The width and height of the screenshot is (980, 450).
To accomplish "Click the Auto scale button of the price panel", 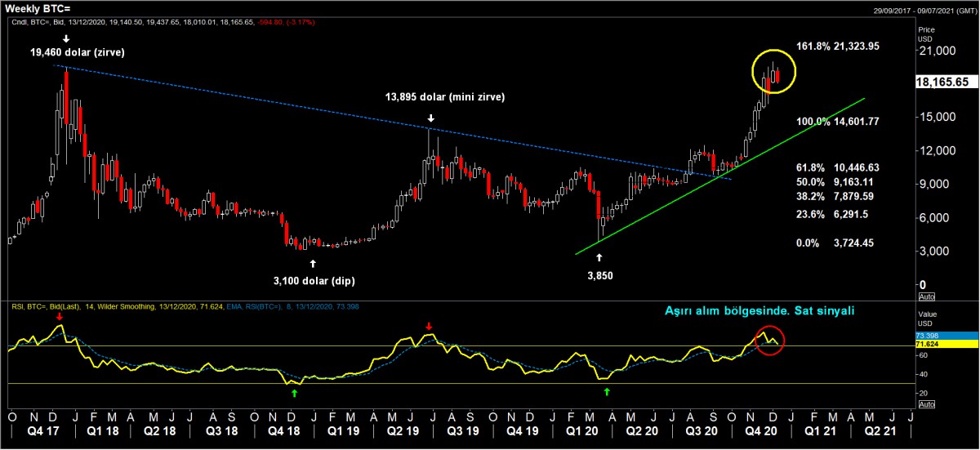I will point(925,296).
